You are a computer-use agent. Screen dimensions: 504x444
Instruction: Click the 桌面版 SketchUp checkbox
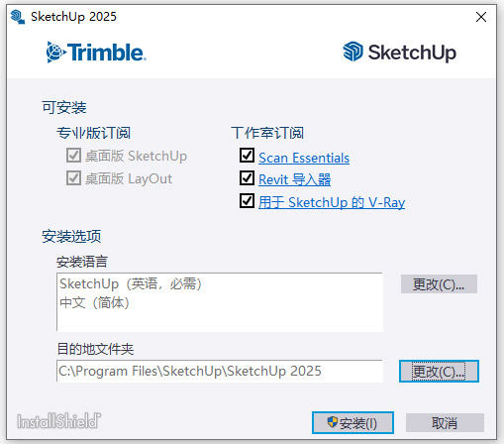tap(73, 156)
